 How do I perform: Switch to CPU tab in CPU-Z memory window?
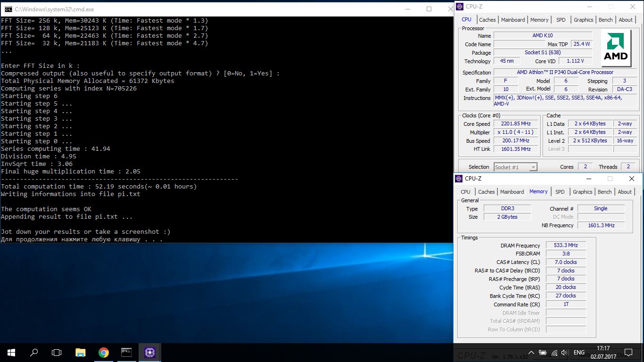tap(465, 192)
